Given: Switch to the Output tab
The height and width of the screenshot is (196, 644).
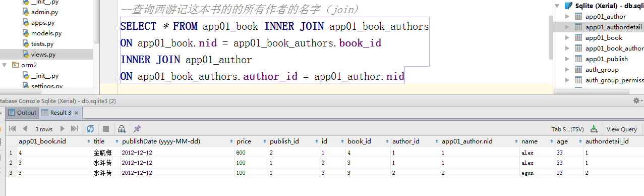Looking at the screenshot, I should tap(22, 113).
